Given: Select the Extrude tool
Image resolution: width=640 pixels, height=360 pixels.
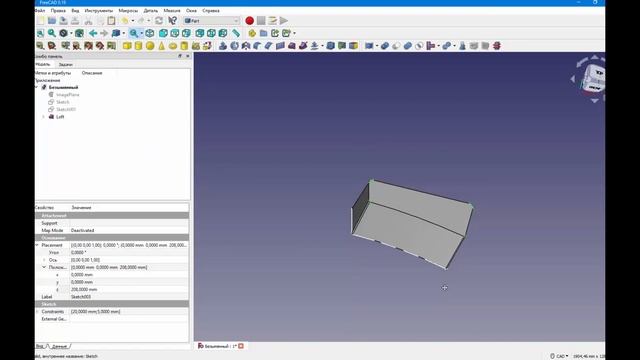Looking at the screenshot, I should (x=223, y=46).
